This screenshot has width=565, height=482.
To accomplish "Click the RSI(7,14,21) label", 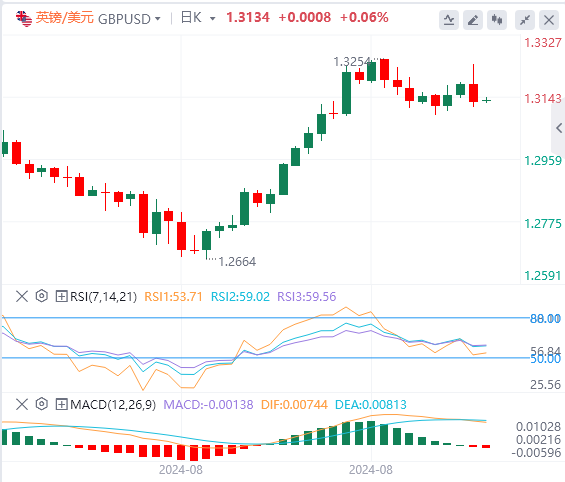I will [103, 296].
